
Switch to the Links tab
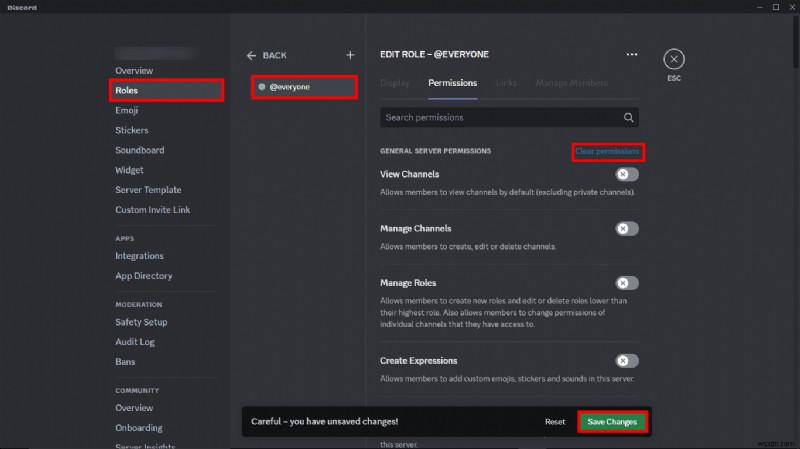[506, 83]
